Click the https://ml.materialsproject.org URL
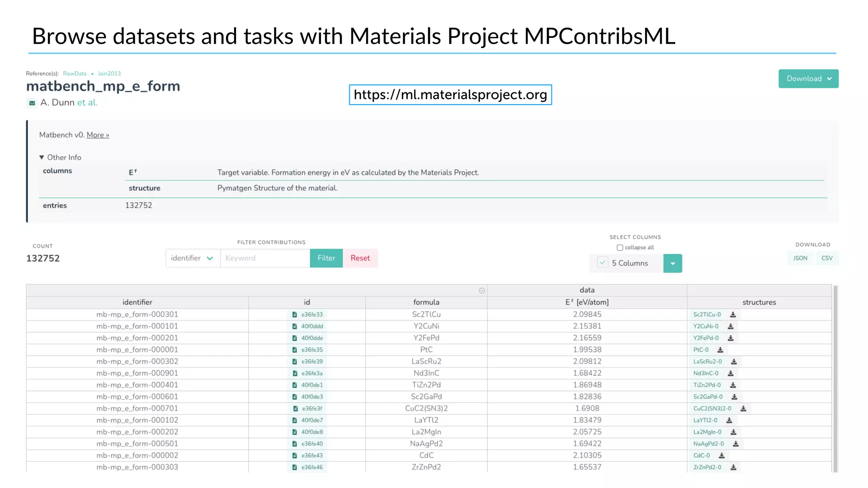The width and height of the screenshot is (868, 488). 450,95
